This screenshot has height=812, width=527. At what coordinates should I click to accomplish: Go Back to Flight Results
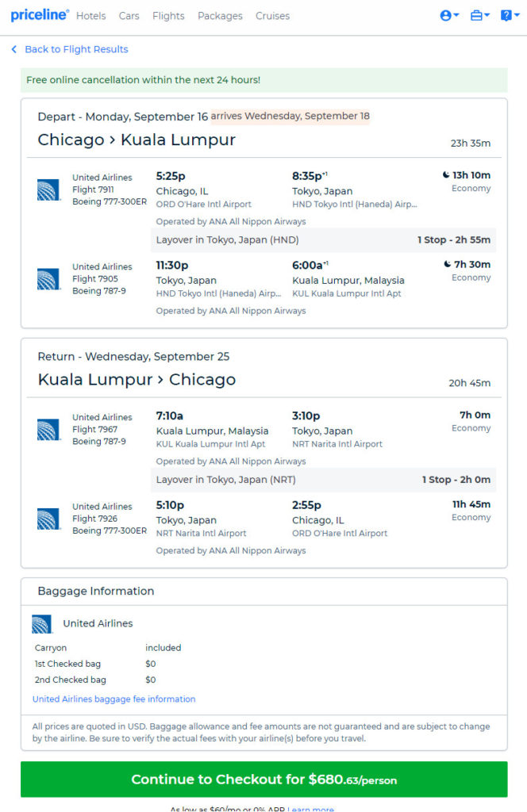point(76,49)
